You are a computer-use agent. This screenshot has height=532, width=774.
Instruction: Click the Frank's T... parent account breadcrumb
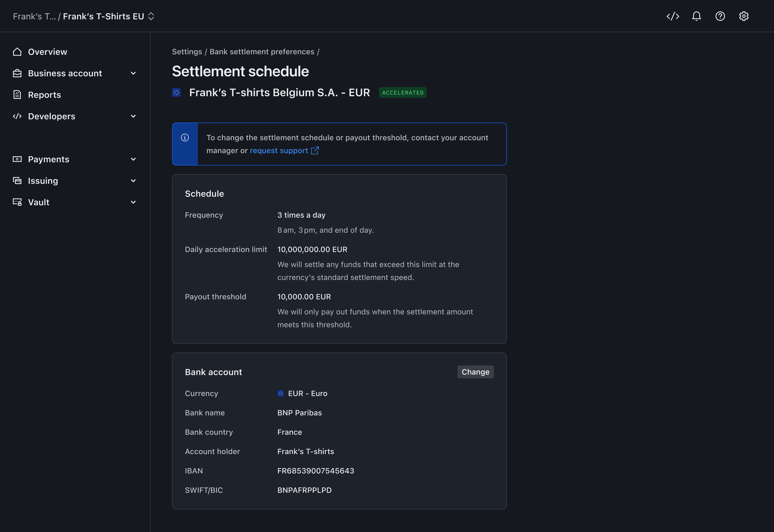coord(34,16)
